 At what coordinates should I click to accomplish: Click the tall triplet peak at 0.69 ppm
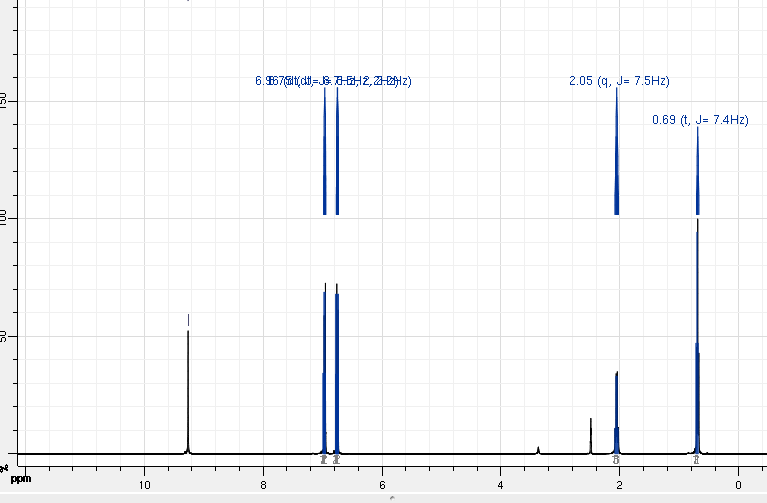698,338
